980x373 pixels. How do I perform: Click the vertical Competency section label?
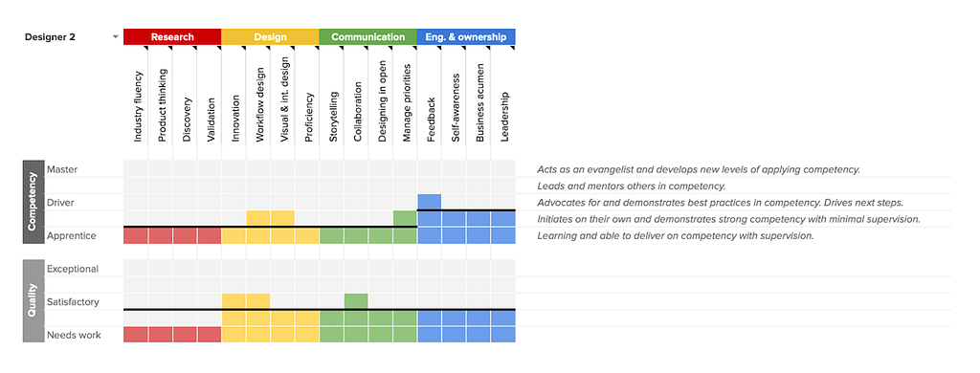click(33, 202)
